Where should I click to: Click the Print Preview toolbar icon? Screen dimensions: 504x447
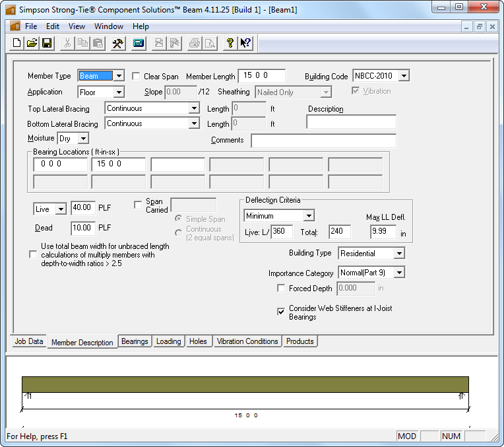point(210,43)
